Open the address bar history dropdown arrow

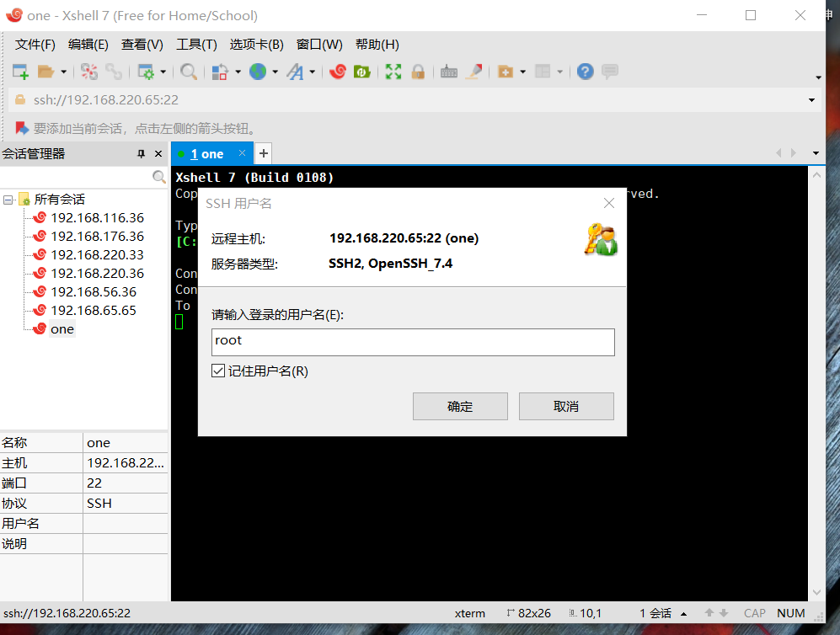pyautogui.click(x=811, y=100)
